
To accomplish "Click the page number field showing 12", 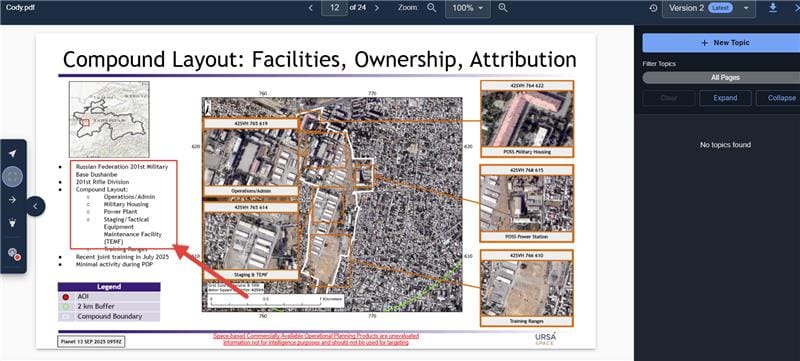I will [334, 8].
